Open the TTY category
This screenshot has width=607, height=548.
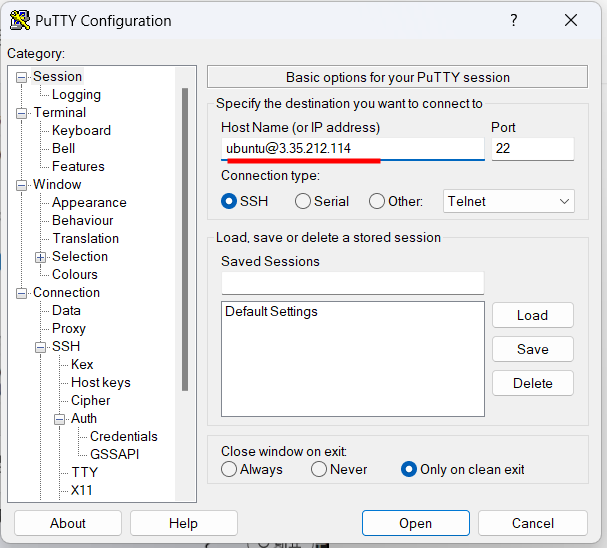pyautogui.click(x=84, y=473)
